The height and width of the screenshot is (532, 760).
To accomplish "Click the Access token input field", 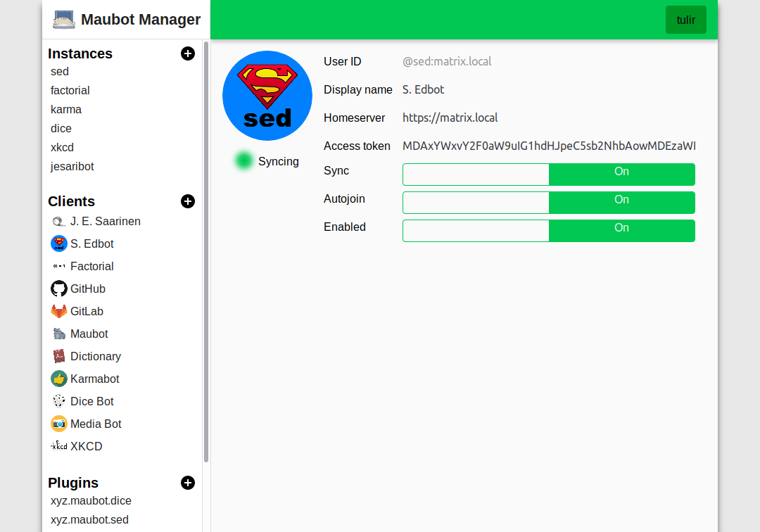I will coord(548,146).
